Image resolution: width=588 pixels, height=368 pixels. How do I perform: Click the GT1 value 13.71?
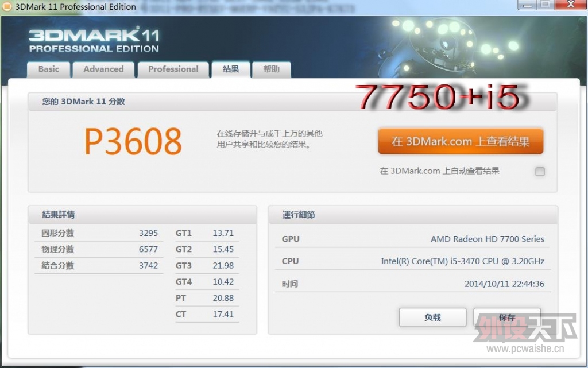point(223,233)
